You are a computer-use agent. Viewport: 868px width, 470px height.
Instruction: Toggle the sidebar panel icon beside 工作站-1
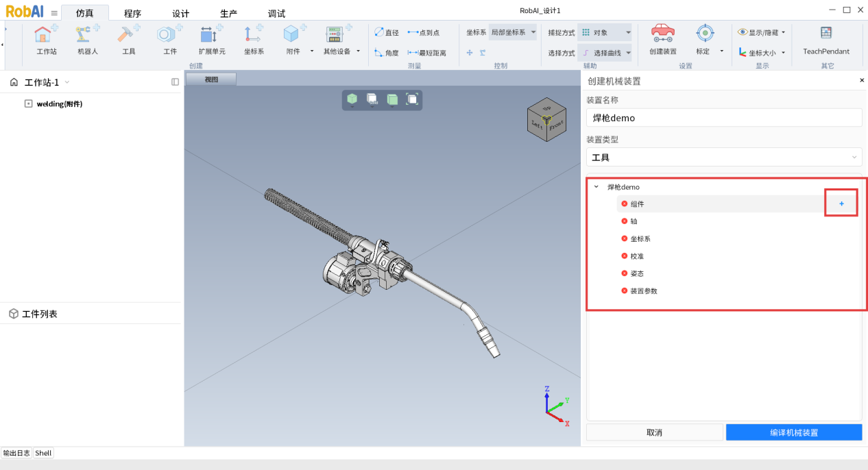(175, 82)
